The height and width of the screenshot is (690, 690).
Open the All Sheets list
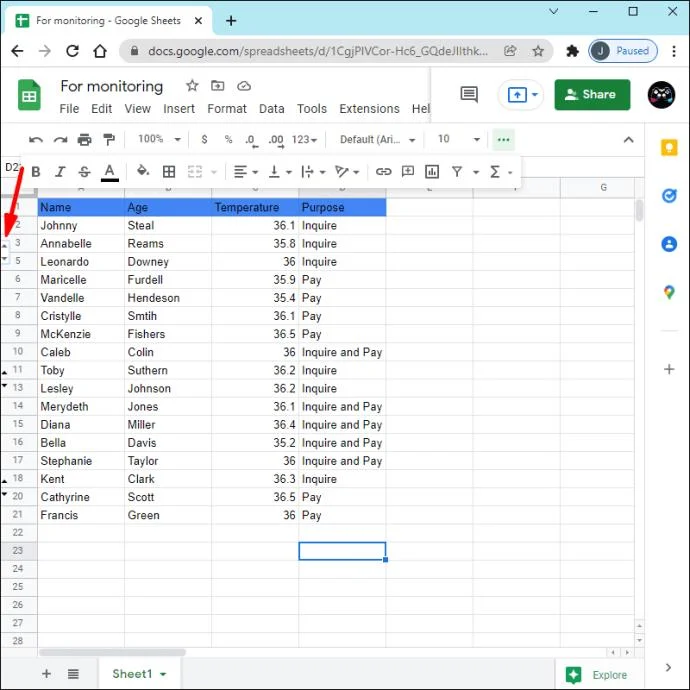click(73, 674)
